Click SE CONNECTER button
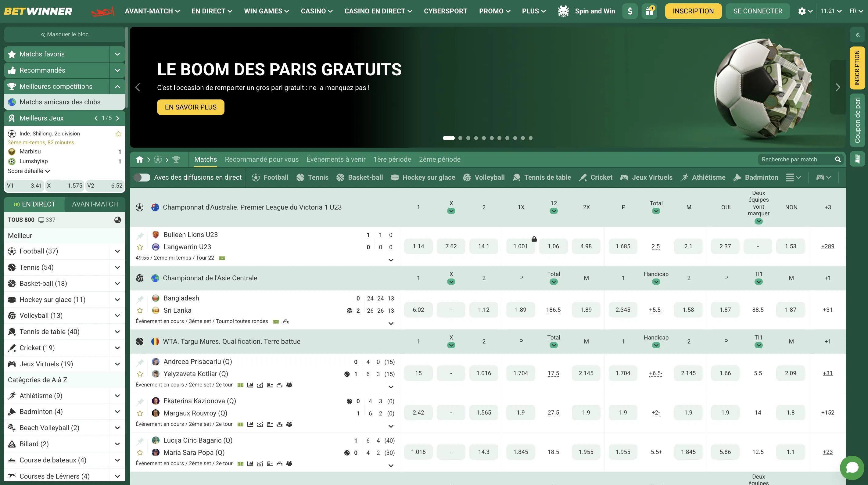The height and width of the screenshot is (485, 868). [x=758, y=11]
